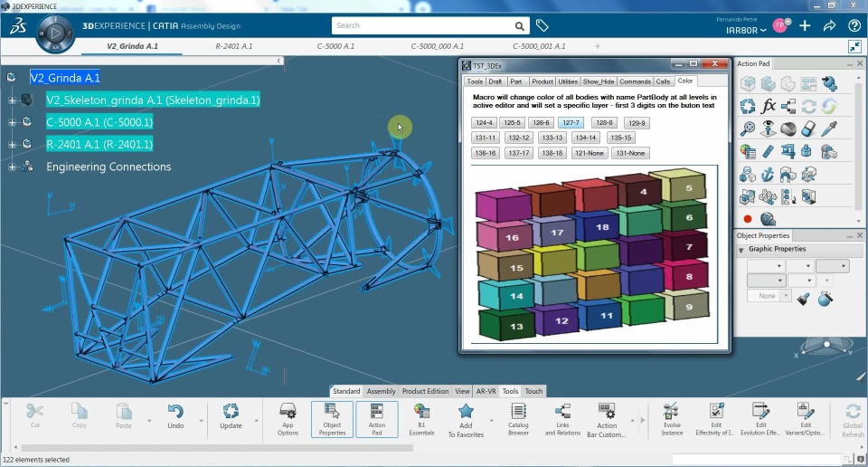Click the 131-None button

click(630, 153)
